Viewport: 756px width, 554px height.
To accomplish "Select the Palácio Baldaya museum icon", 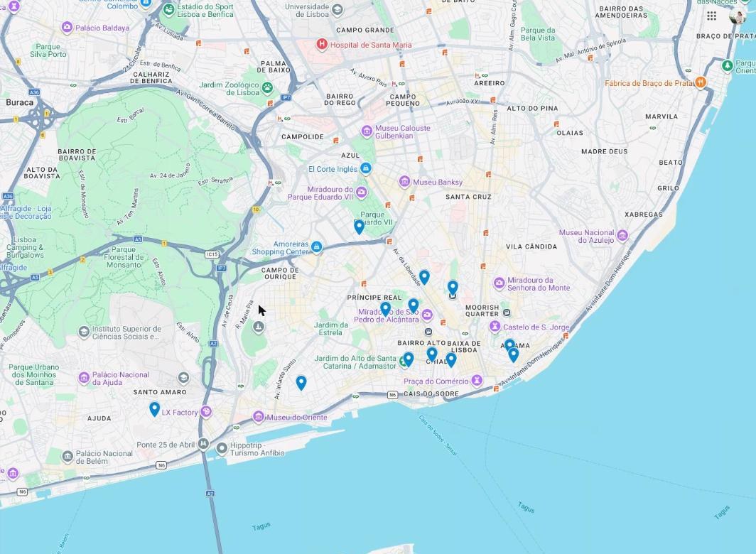I will (67, 28).
